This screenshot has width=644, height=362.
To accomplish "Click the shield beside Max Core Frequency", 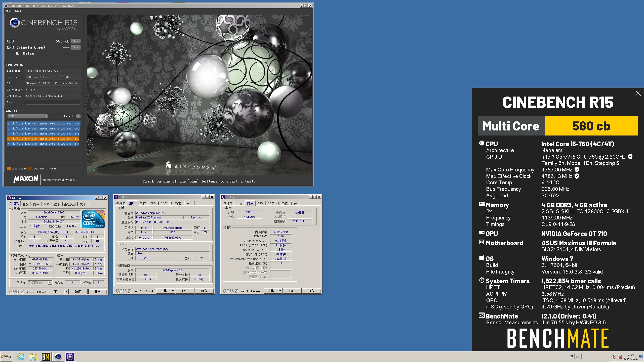I will click(x=577, y=170).
